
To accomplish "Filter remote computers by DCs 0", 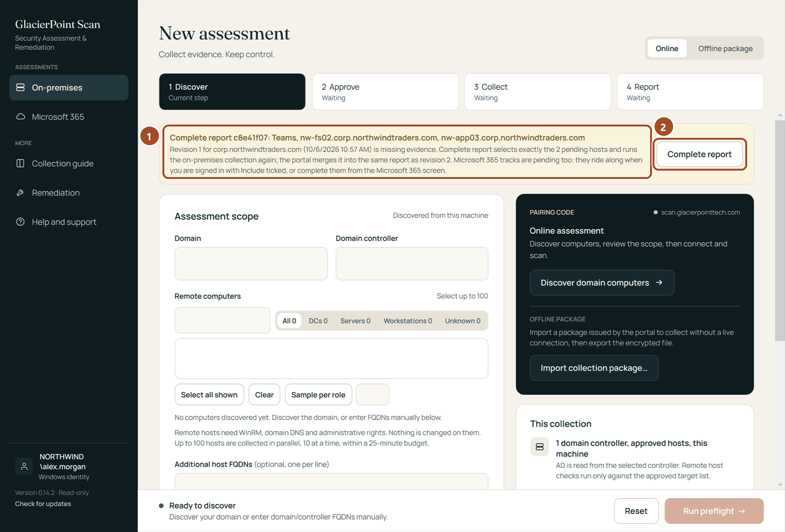I will [x=318, y=321].
